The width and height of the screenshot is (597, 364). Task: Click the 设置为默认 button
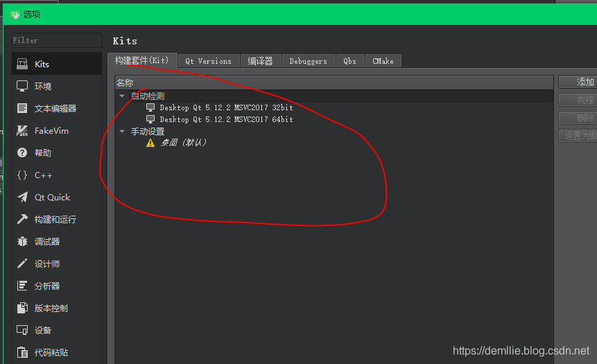[x=578, y=136]
